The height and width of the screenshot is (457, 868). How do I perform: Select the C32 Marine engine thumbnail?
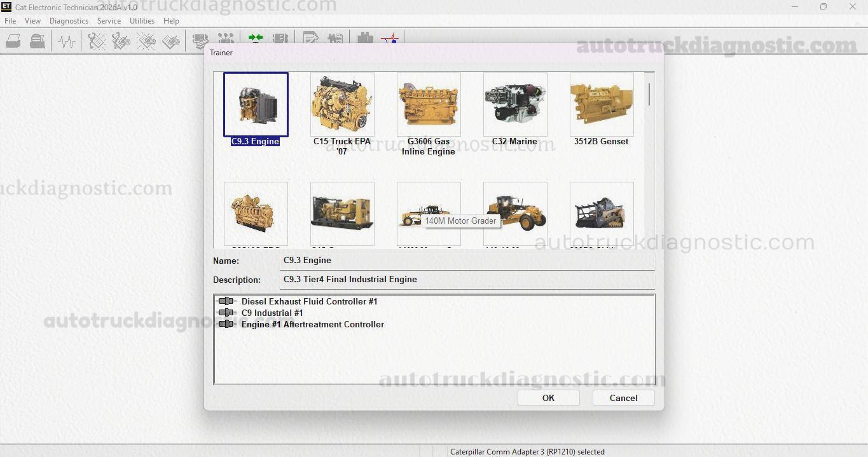515,104
